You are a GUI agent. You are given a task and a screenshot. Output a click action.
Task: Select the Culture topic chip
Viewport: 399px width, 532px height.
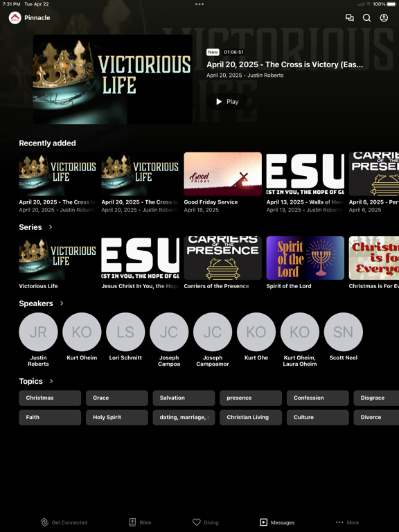[x=317, y=417]
